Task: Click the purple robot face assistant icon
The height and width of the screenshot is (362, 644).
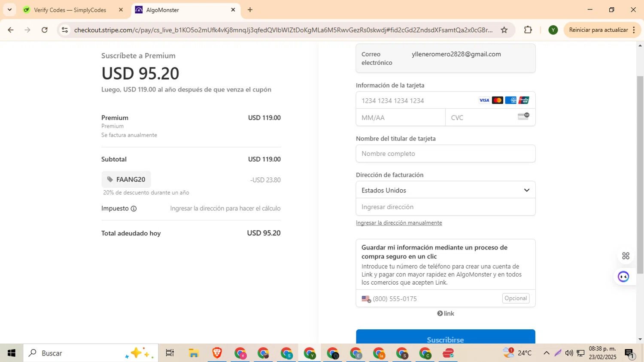Action: pos(623,277)
